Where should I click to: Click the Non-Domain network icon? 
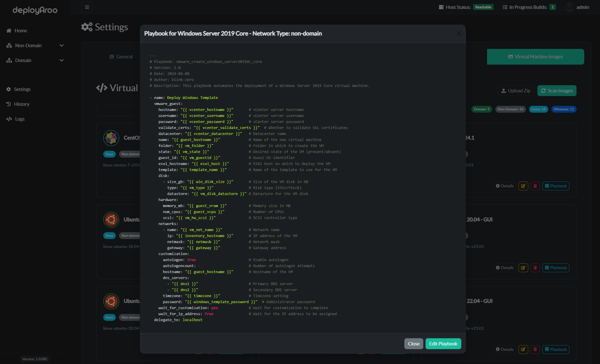[x=9, y=45]
